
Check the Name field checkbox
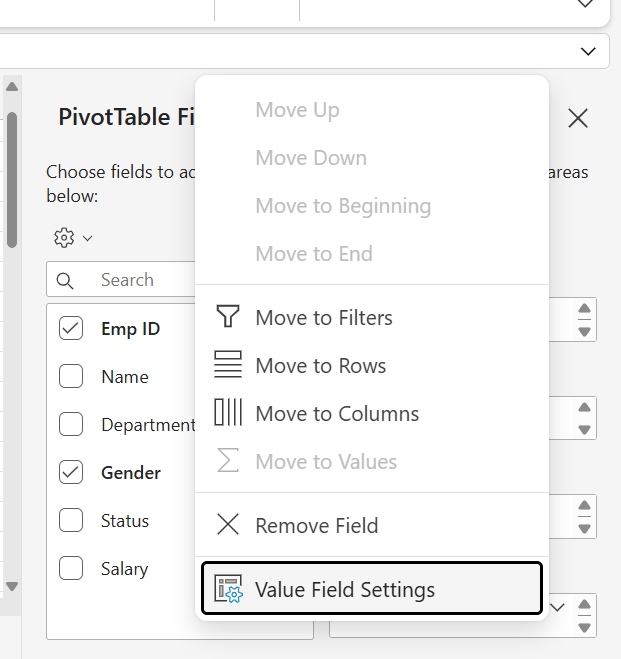(71, 377)
